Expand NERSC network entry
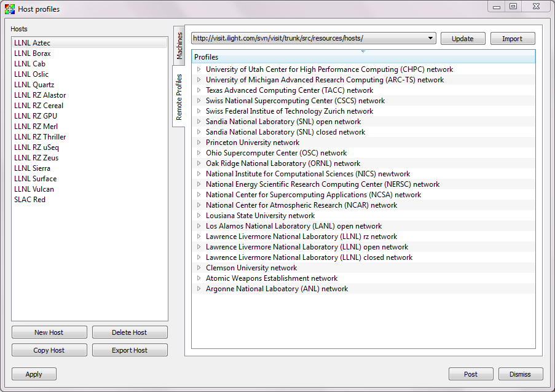Screen dimensions: 555x392 coord(199,184)
